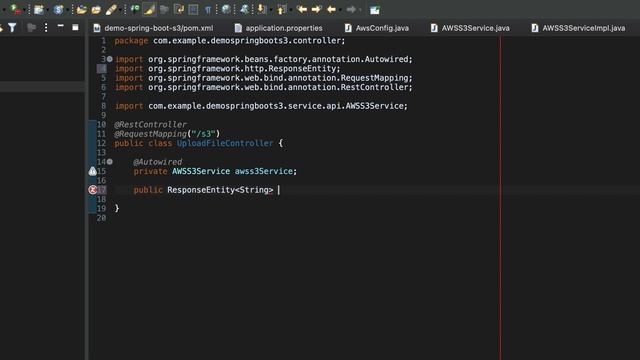
Task: Go to next annotation down-arrow icon
Action: (x=262, y=9)
